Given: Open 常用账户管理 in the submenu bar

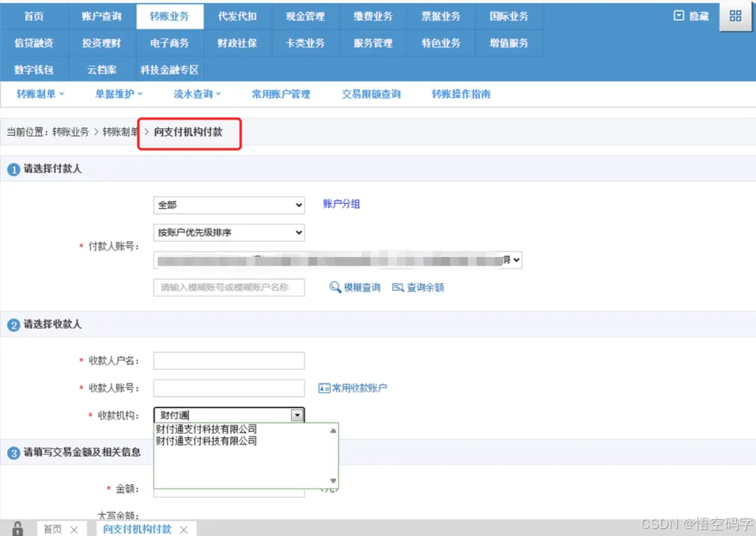Looking at the screenshot, I should click(281, 94).
